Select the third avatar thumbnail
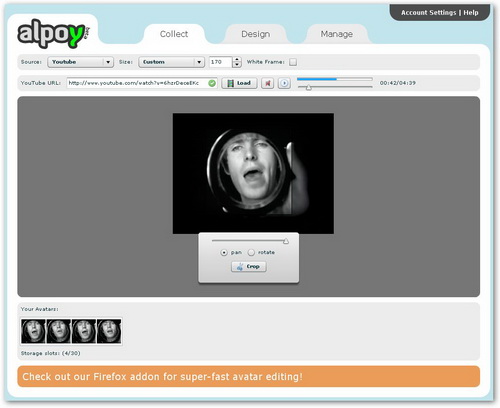 coord(84,331)
